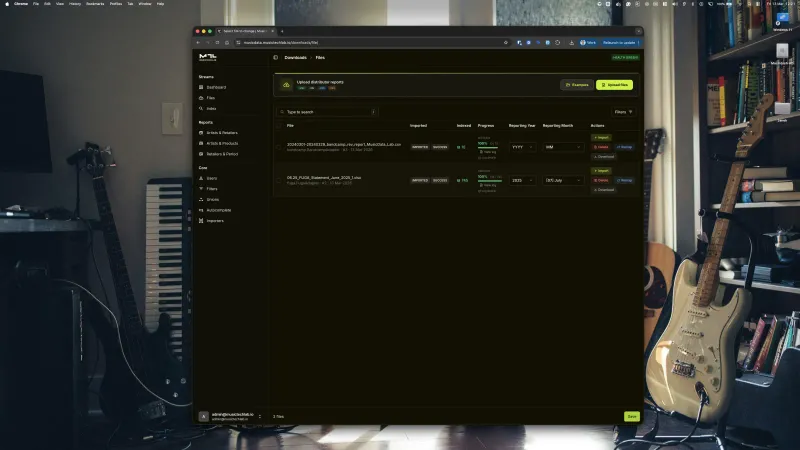Open Reporting Year dropdown showing 2025
The height and width of the screenshot is (450, 800).
pos(522,180)
